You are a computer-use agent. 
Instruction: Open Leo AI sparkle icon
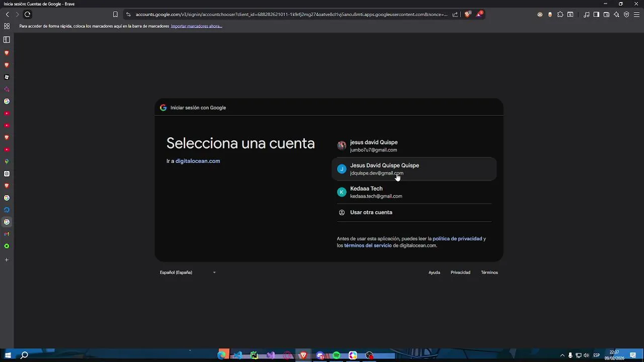[x=616, y=15]
